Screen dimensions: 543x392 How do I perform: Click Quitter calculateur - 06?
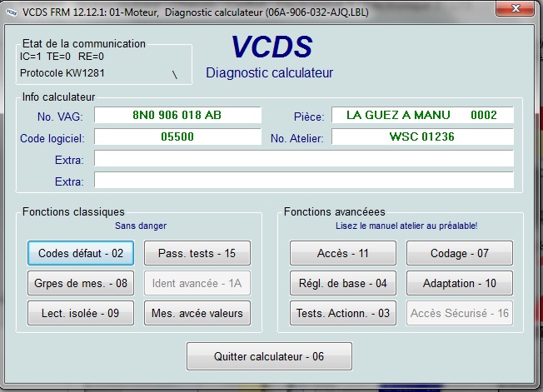click(x=269, y=356)
